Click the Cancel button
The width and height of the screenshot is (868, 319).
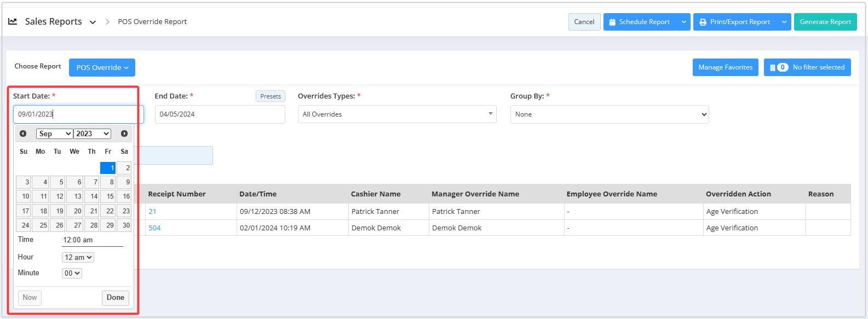pos(584,22)
